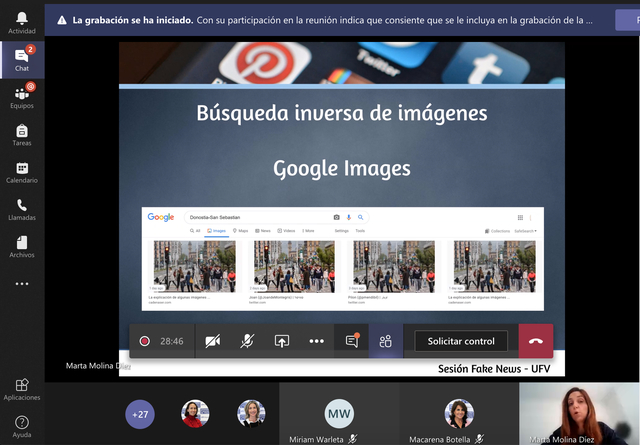Click second image result thumbnail
The width and height of the screenshot is (640, 445).
294,267
